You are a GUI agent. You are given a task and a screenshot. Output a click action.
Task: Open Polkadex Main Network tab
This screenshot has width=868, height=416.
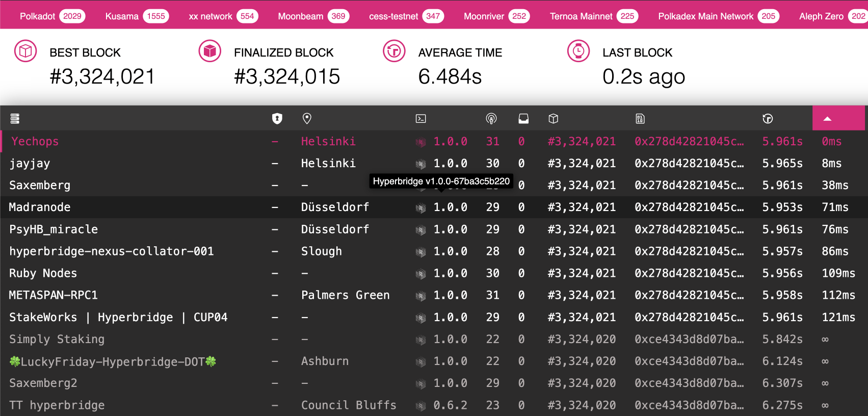tap(718, 16)
